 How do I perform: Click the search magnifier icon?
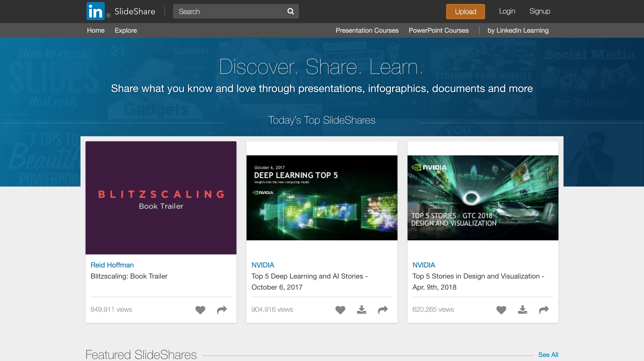click(291, 11)
